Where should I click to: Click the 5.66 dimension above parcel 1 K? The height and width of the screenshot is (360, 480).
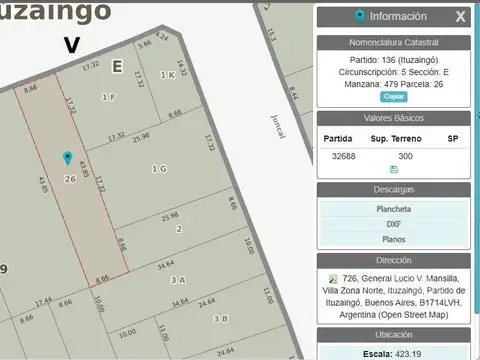(x=145, y=44)
